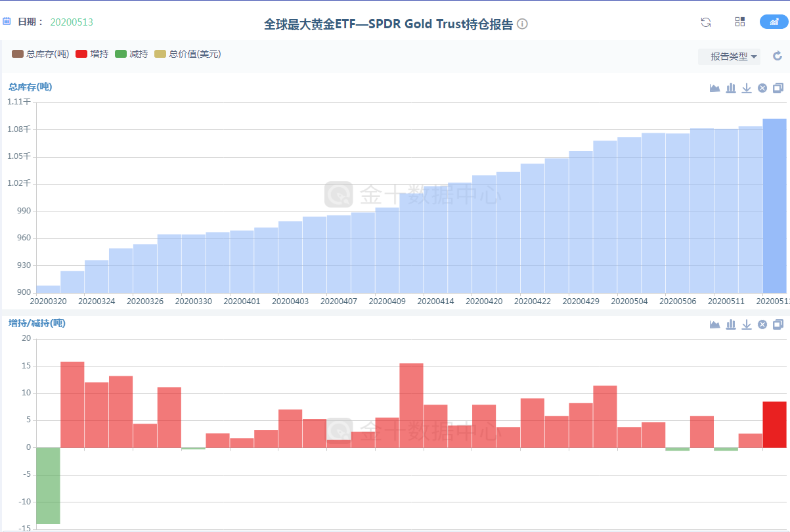The image size is (790, 532).
Task: Click the info icon next to report title
Action: coord(522,24)
